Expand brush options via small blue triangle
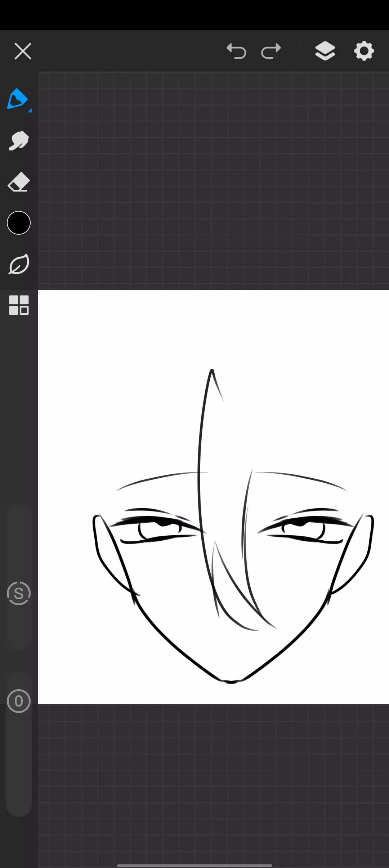389x868 pixels. [30, 110]
